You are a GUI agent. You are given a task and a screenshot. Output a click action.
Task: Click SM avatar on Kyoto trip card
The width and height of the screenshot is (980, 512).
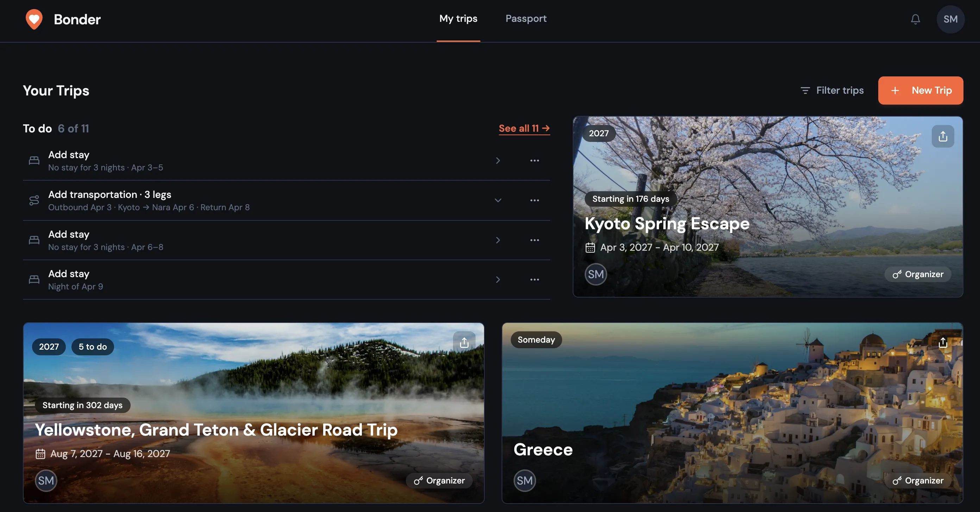point(596,274)
